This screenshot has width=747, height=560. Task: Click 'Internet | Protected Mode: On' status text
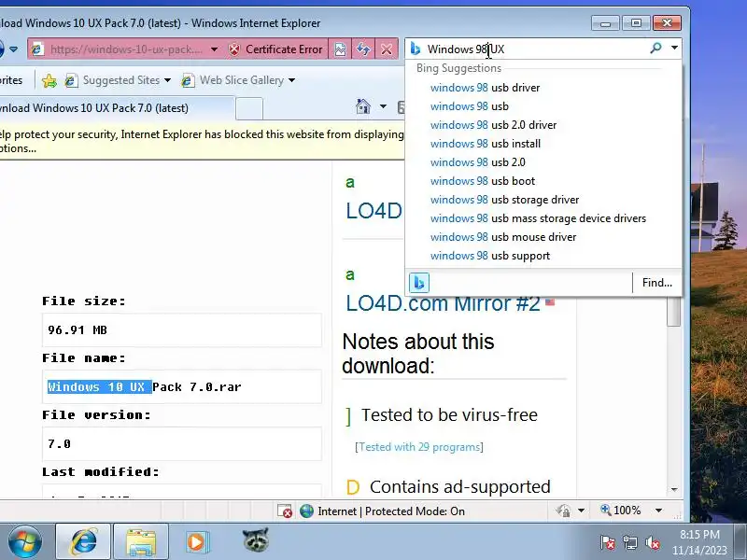click(391, 511)
